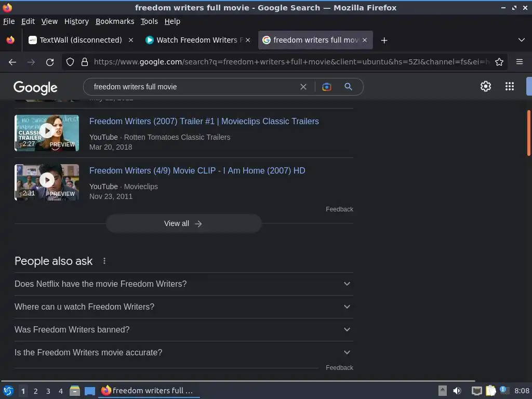
Task: Open Google quick settings gear
Action: [486, 87]
